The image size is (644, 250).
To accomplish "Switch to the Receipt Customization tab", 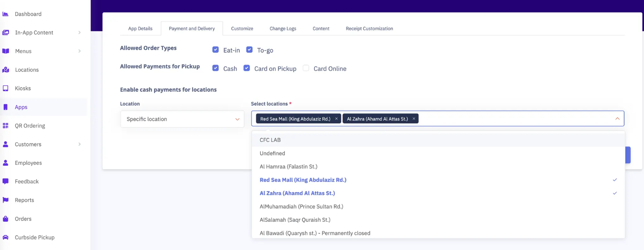I will 369,29.
